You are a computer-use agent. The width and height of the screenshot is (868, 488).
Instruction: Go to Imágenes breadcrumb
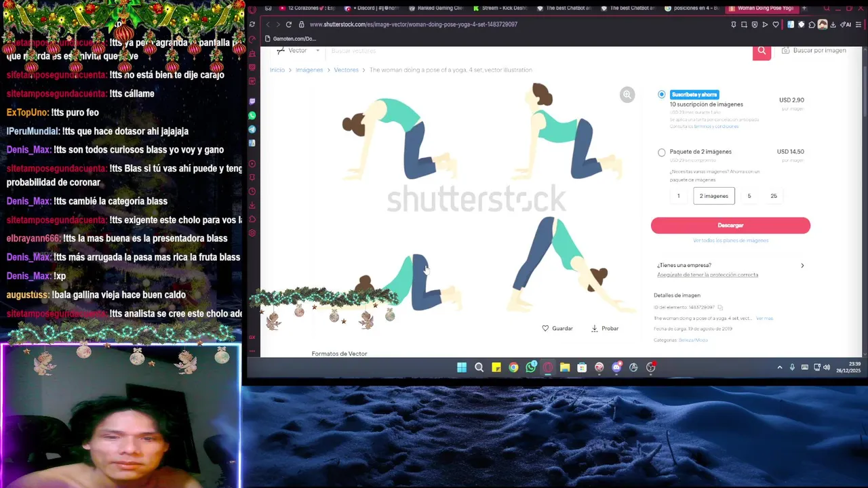tap(309, 70)
